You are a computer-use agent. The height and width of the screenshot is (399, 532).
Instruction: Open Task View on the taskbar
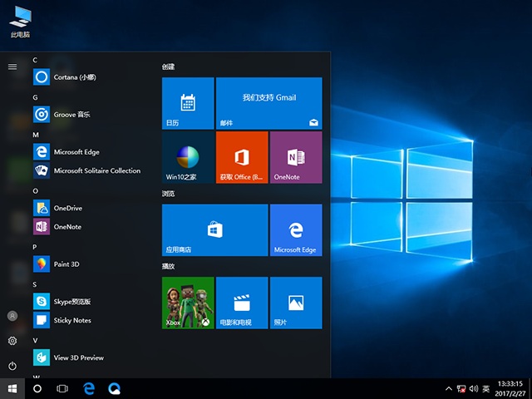click(62, 388)
